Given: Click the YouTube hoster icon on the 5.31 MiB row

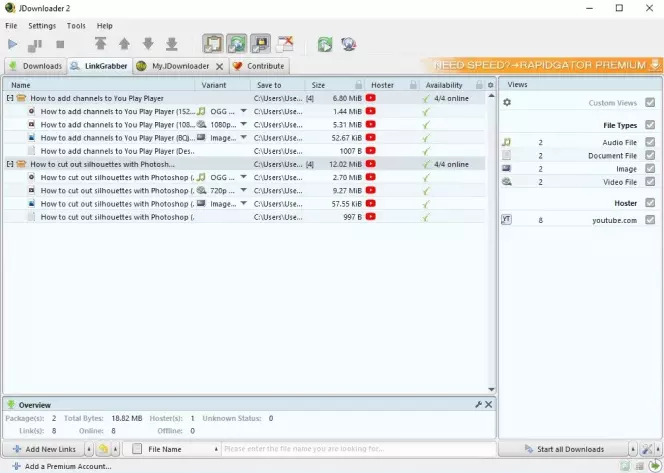Looking at the screenshot, I should 371,124.
